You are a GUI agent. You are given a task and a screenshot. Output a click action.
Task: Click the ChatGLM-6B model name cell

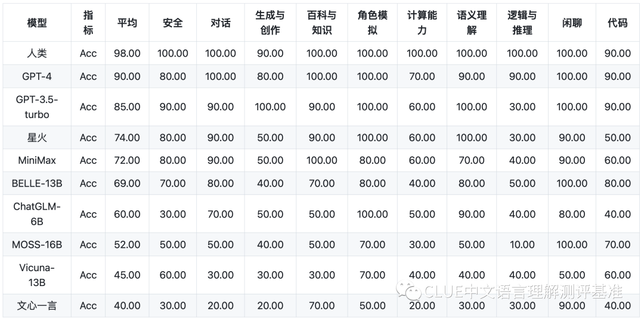click(x=37, y=214)
